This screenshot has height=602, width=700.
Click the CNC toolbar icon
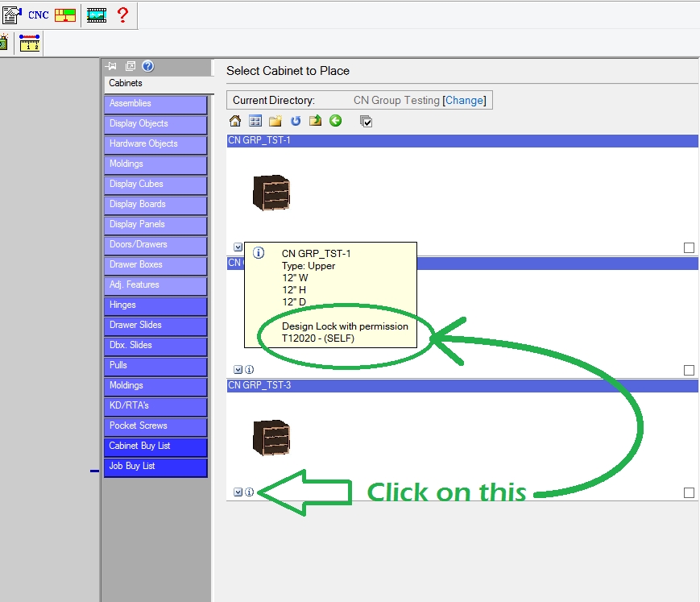pyautogui.click(x=39, y=15)
